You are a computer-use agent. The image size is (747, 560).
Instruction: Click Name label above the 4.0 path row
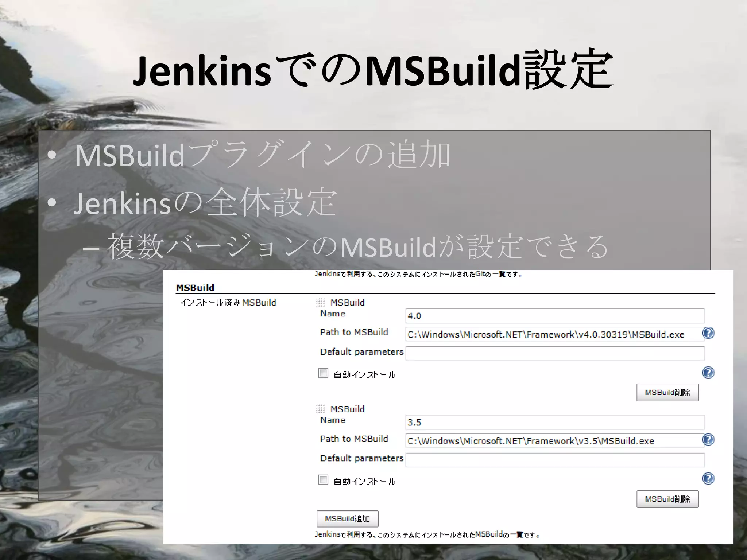333,314
